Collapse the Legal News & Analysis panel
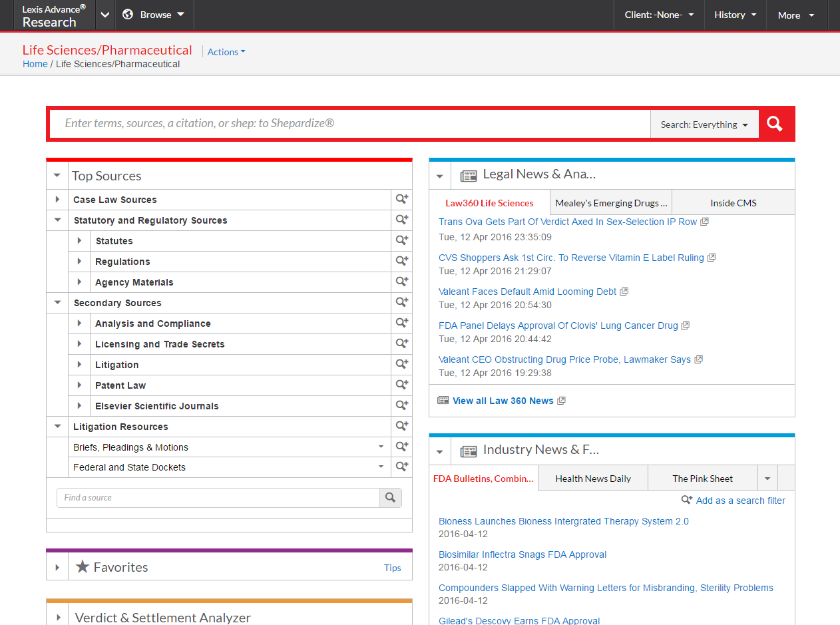The image size is (840, 625). point(439,176)
